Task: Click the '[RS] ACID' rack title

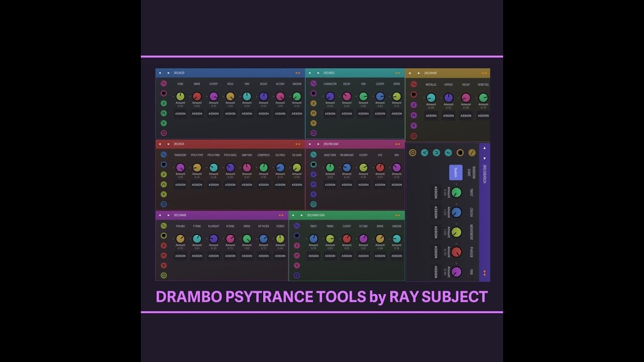Action: click(x=179, y=73)
